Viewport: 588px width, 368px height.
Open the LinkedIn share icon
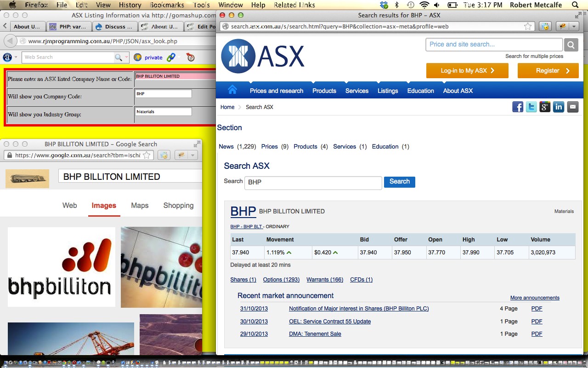(x=559, y=107)
